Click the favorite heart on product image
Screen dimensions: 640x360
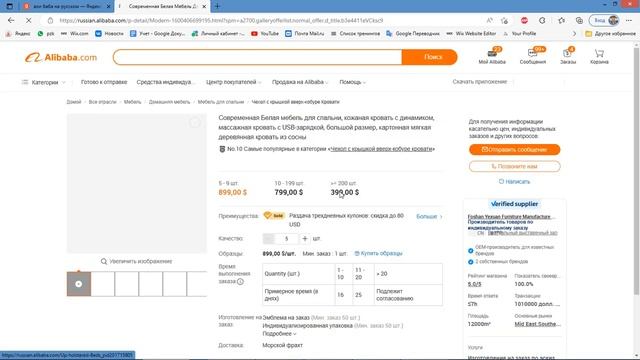(x=195, y=122)
